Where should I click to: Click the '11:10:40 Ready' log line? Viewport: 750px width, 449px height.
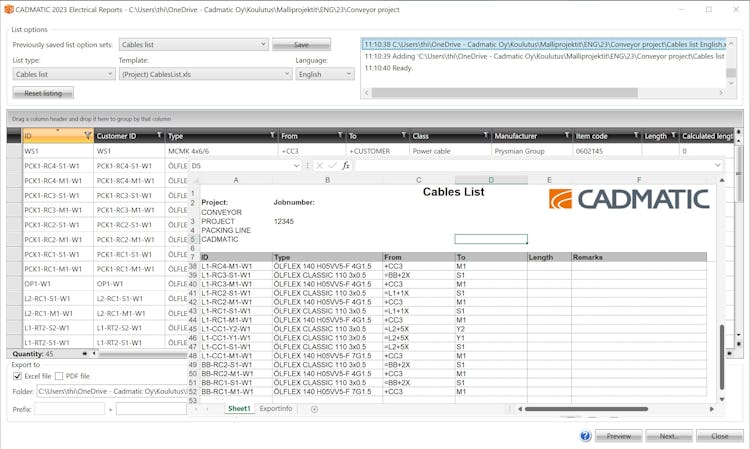[388, 68]
